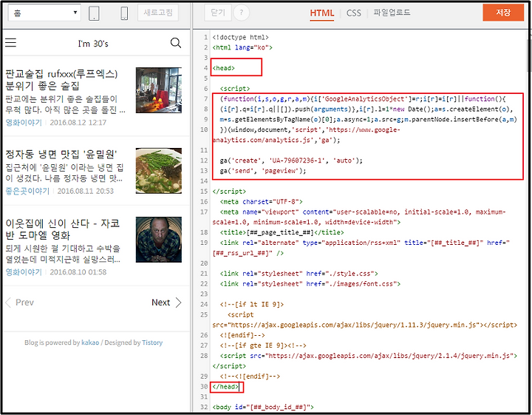This screenshot has height=415, width=532.
Task: Save changes with the 저장 button
Action: 503,13
